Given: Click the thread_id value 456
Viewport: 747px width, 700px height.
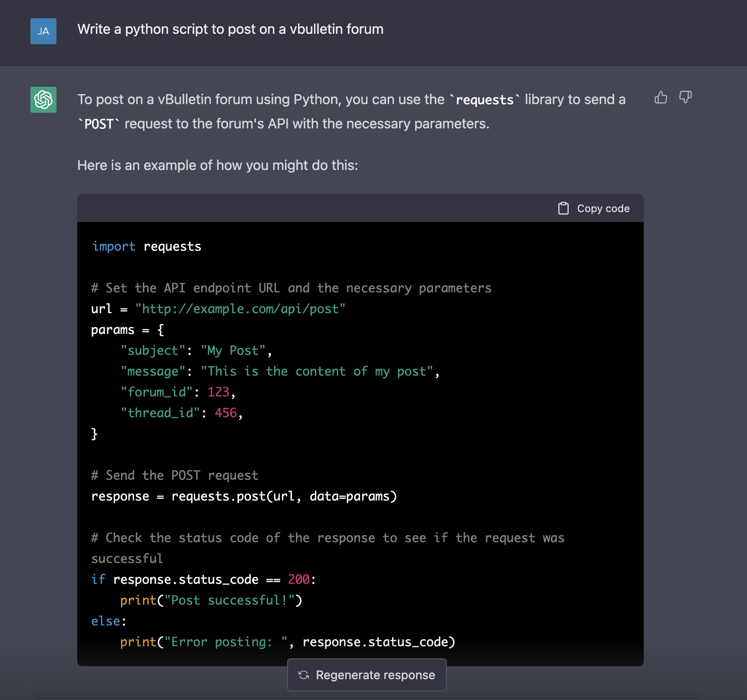Looking at the screenshot, I should [226, 413].
